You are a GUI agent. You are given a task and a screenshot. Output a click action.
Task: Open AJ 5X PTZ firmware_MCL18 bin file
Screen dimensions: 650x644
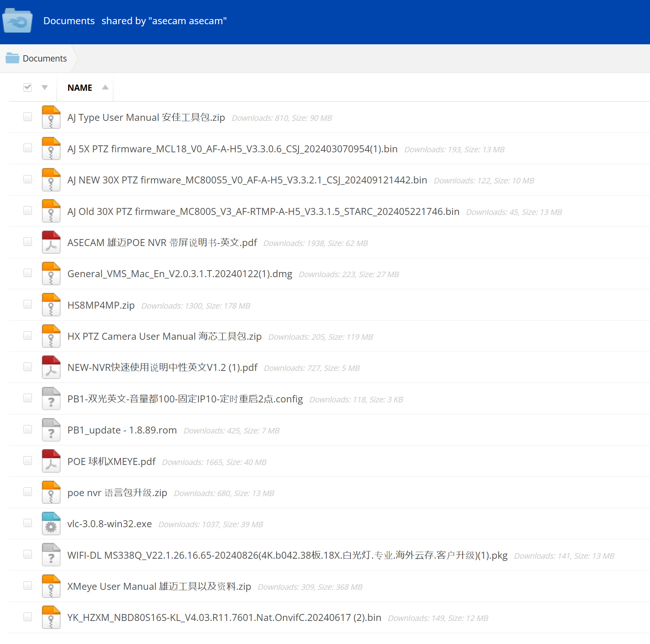coord(233,149)
